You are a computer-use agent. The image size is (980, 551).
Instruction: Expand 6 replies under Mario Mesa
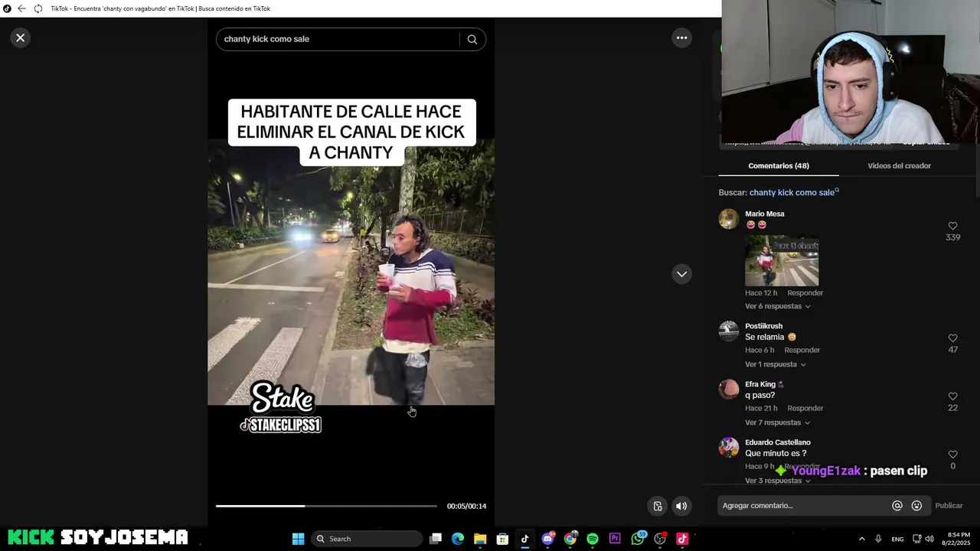(x=777, y=306)
